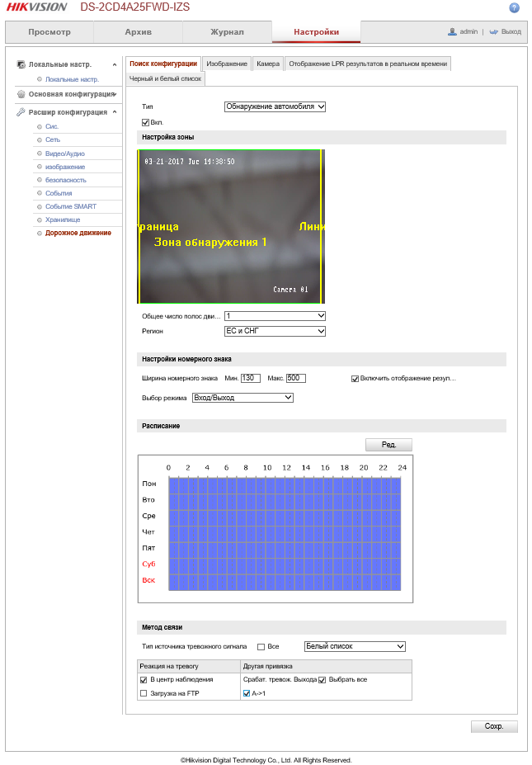The width and height of the screenshot is (532, 765).
Task: Click the logout arrow icon
Action: pyautogui.click(x=493, y=31)
